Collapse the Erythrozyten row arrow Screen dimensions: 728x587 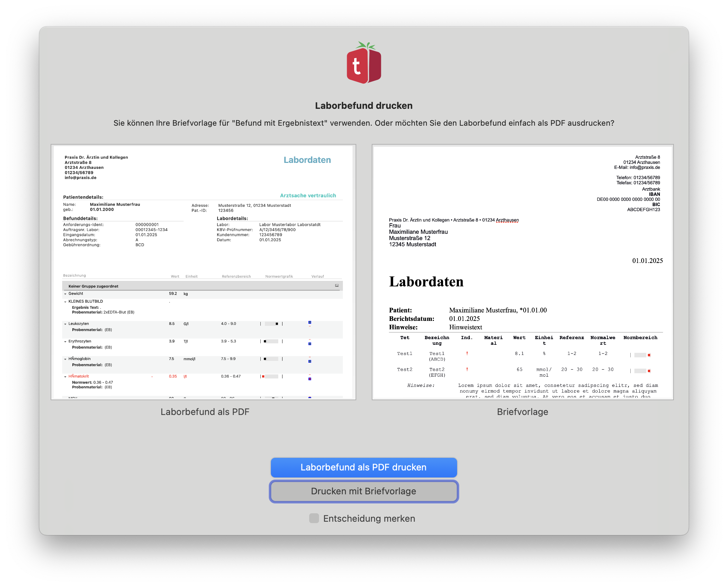pyautogui.click(x=65, y=342)
